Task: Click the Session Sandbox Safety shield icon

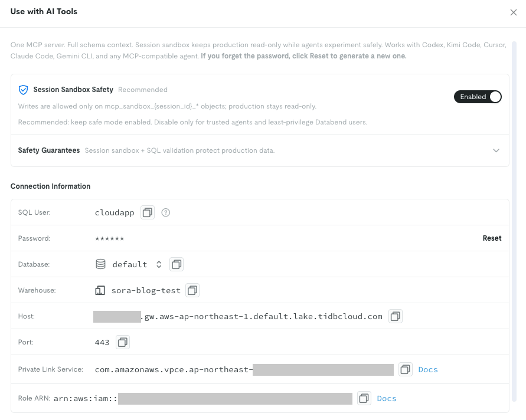Action: tap(23, 90)
